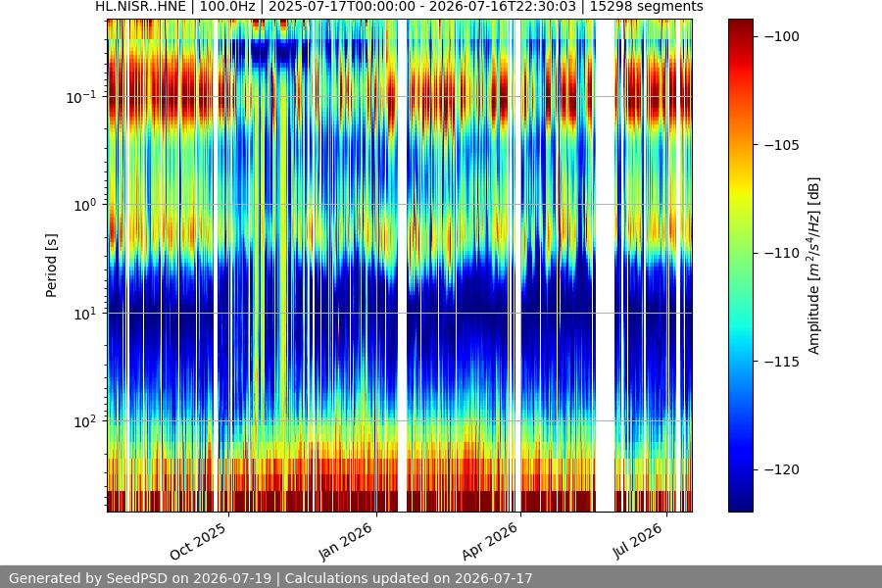Click the 'Jul 2026' date axis label
882x588 pixels.
(x=638, y=541)
